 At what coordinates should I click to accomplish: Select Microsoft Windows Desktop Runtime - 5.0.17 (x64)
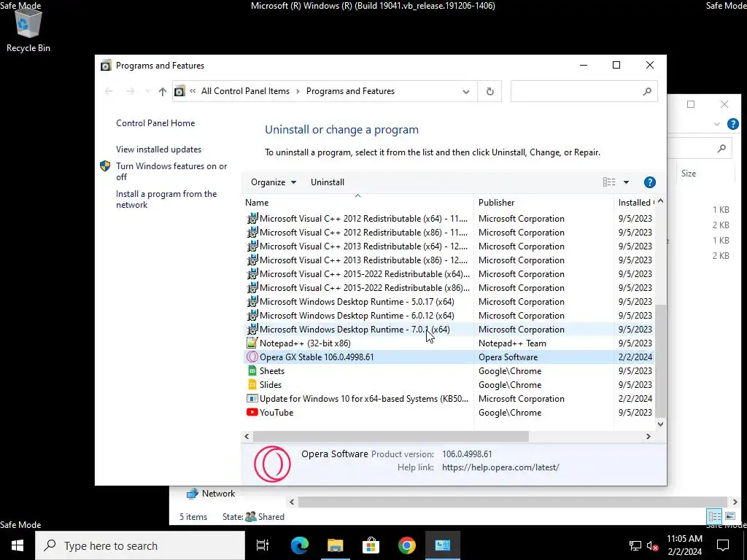pyautogui.click(x=449, y=301)
